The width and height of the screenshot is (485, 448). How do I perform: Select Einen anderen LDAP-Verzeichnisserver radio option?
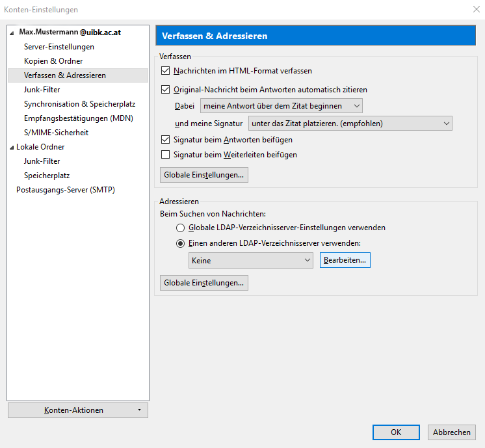pyautogui.click(x=180, y=244)
